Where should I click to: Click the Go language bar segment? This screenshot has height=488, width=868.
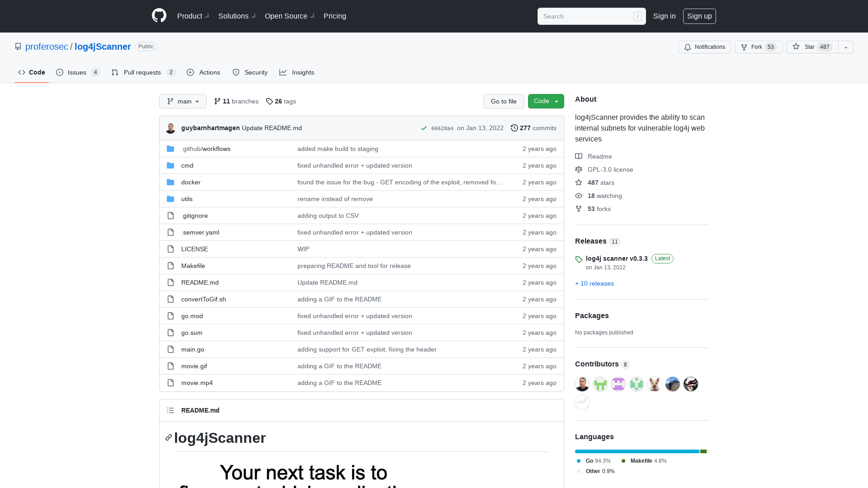[637, 451]
